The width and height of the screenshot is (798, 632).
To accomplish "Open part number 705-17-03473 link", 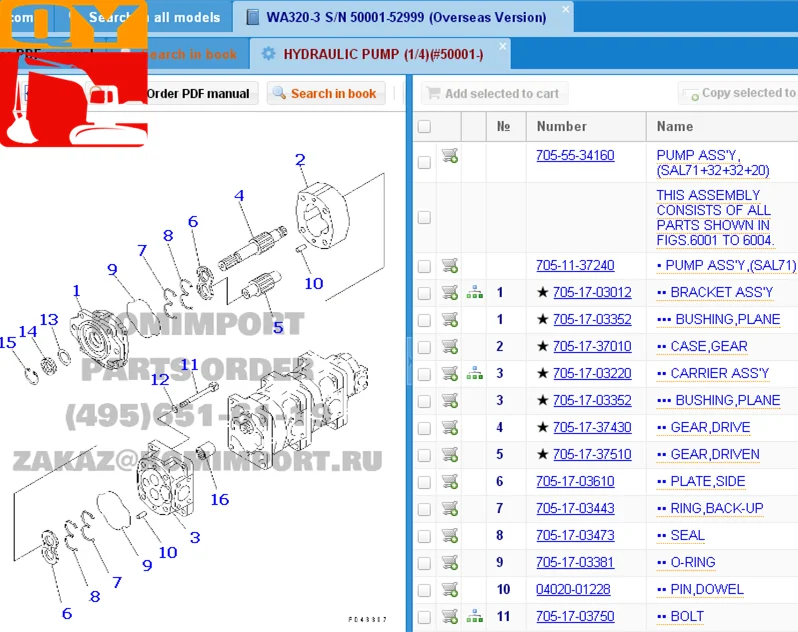I will pyautogui.click(x=575, y=535).
